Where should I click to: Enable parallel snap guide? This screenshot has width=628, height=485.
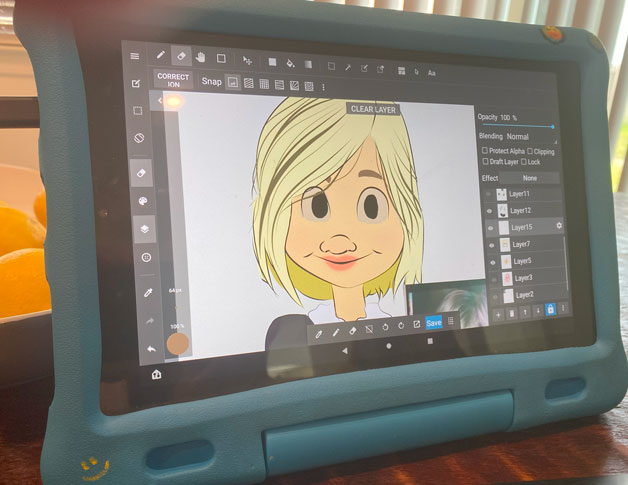click(x=249, y=83)
